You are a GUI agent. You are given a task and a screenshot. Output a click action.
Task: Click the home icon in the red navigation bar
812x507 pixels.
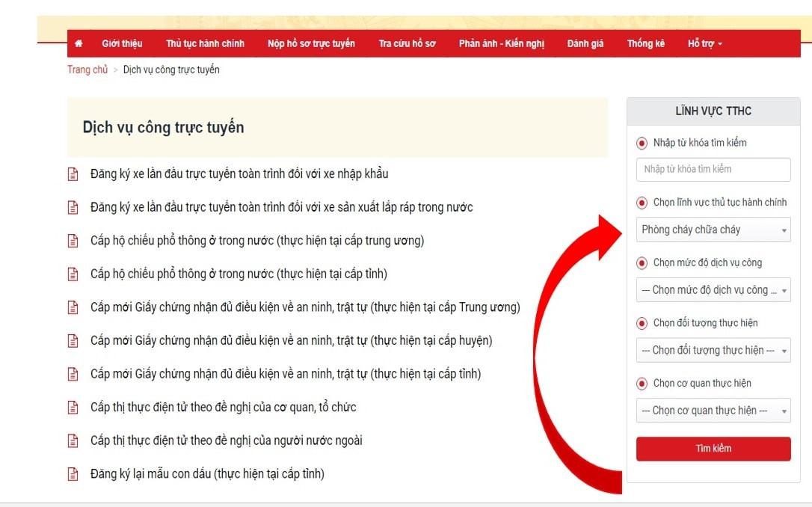(79, 44)
